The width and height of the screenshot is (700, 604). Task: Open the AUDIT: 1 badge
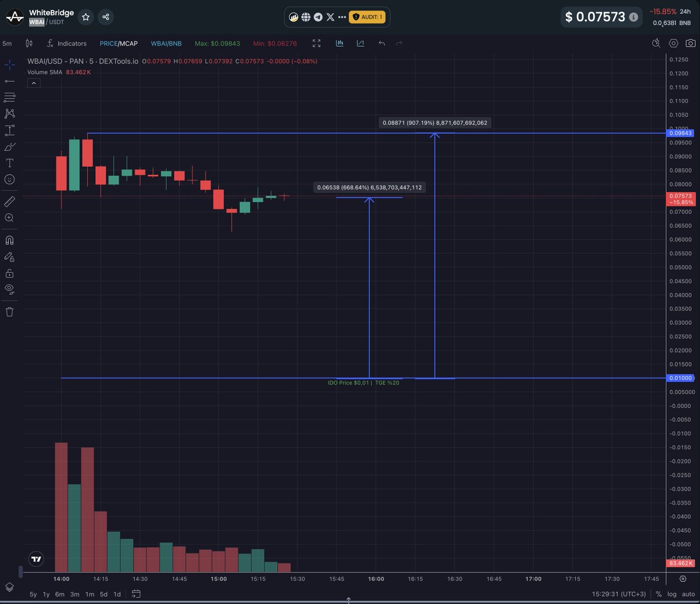pyautogui.click(x=367, y=17)
